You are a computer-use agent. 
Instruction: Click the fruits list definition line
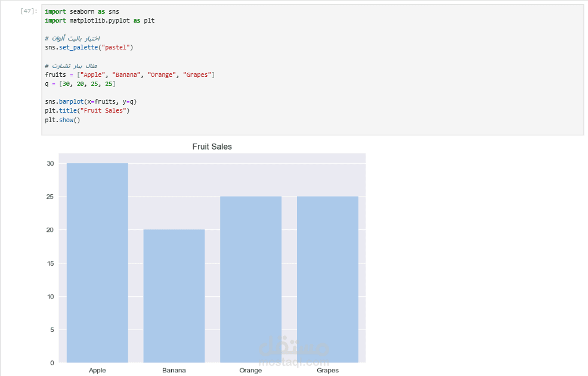coord(130,75)
